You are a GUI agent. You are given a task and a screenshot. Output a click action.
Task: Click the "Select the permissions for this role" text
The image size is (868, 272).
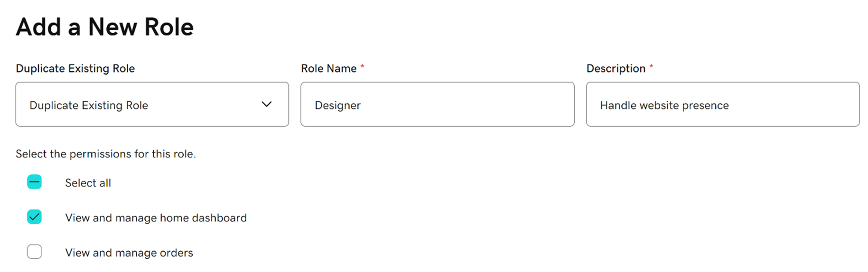(105, 154)
